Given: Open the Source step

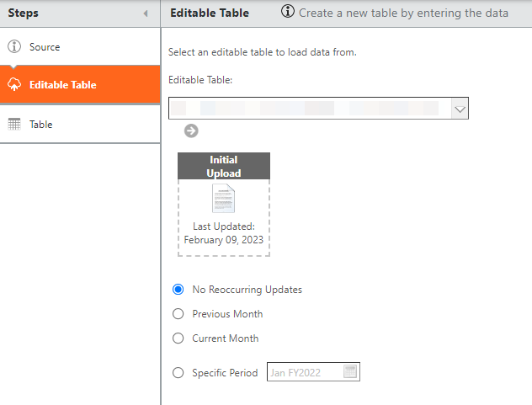Looking at the screenshot, I should [x=80, y=46].
